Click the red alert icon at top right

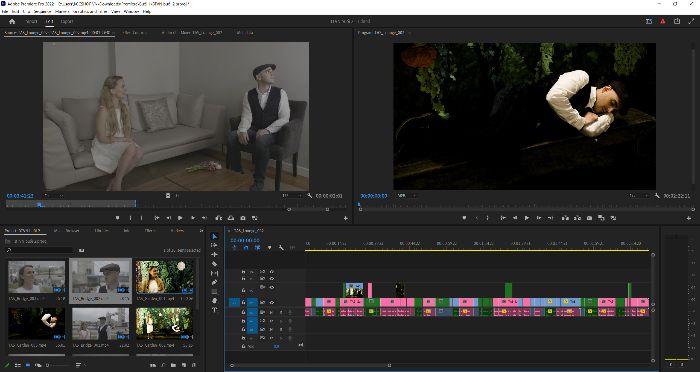(663, 21)
